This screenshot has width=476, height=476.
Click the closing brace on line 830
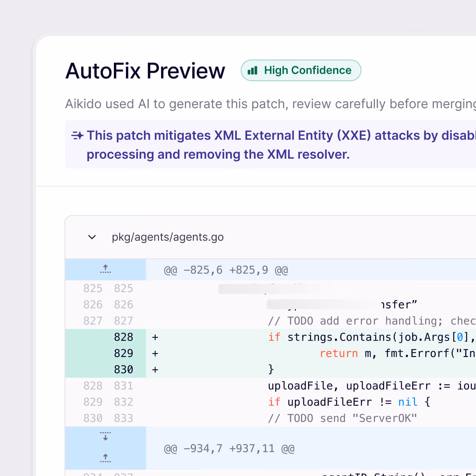pyautogui.click(x=271, y=369)
